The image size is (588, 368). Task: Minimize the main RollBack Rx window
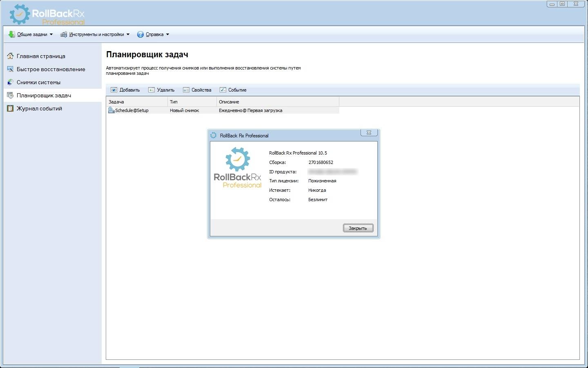click(552, 4)
